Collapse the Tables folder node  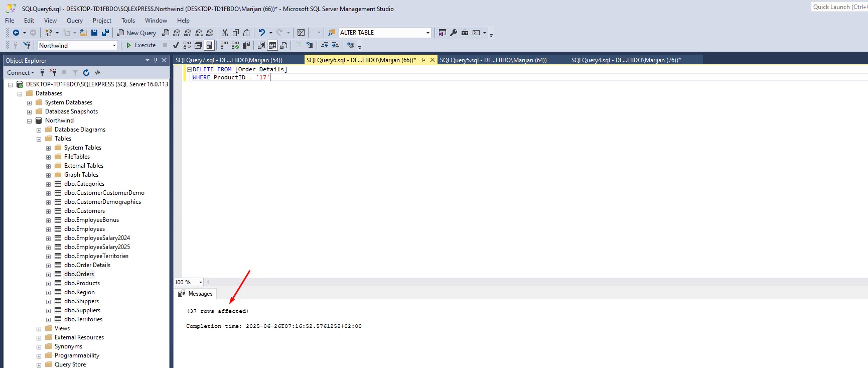[x=39, y=139]
